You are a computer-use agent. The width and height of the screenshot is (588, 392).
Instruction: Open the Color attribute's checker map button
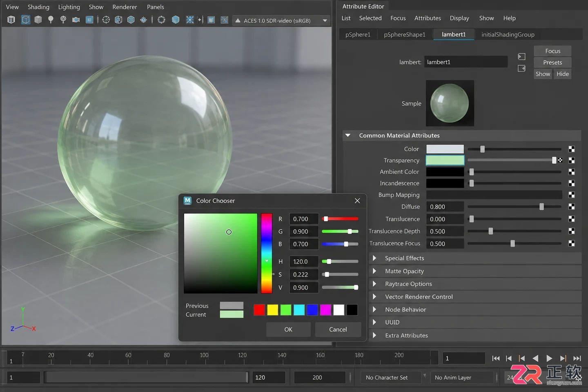click(572, 149)
